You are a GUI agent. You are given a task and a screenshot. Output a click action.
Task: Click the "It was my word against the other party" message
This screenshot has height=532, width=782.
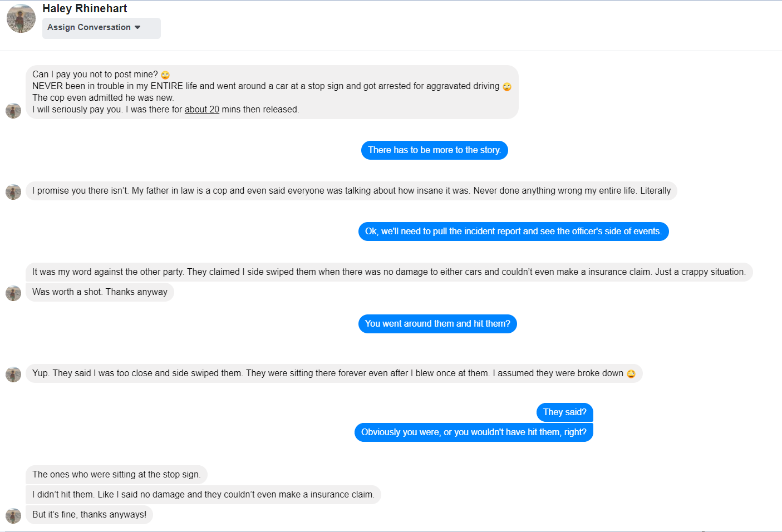[x=388, y=272]
